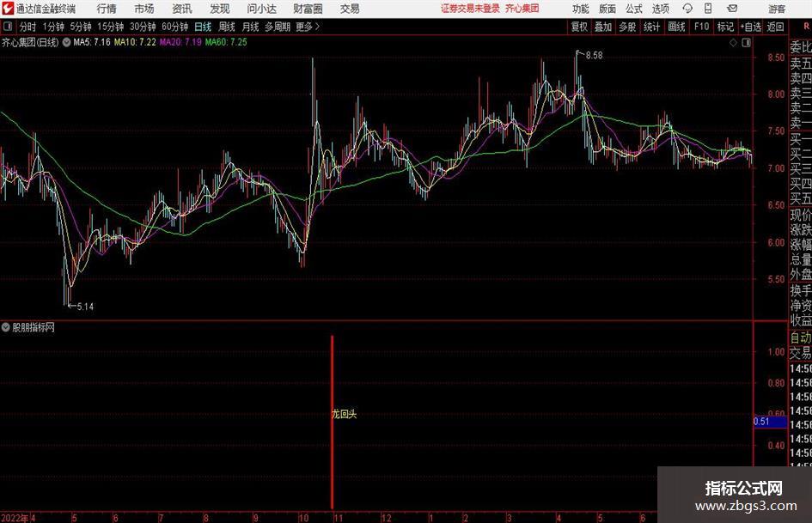The image size is (812, 523).
Task: Click the 齐心集团(日线) chart title
Action: click(x=30, y=42)
